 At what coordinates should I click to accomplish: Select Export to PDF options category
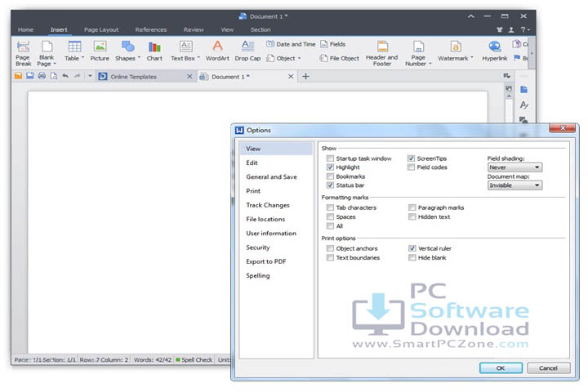(276, 261)
